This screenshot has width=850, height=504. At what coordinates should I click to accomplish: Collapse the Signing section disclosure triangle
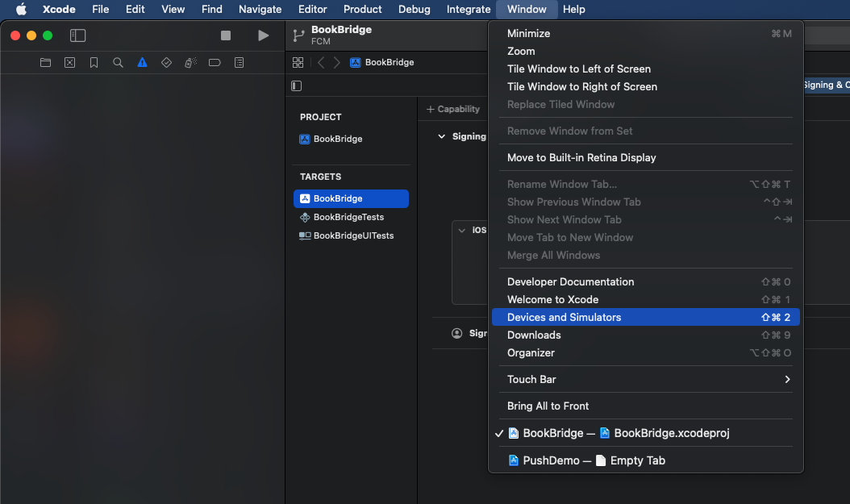coord(441,137)
